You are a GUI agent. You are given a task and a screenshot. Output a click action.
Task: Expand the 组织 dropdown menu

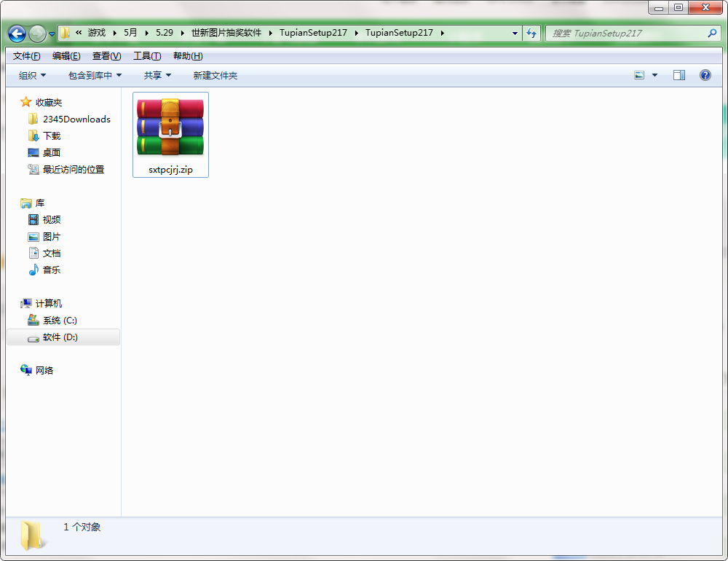click(32, 75)
